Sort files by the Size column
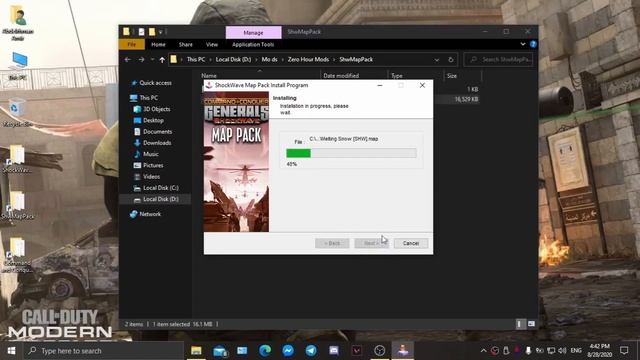 click(452, 76)
